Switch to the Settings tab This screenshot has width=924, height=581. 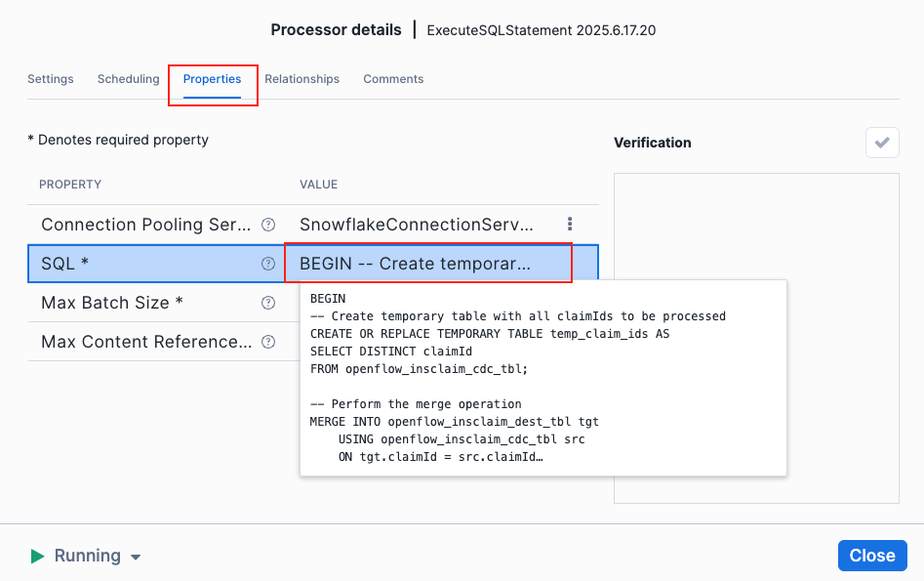coord(51,79)
